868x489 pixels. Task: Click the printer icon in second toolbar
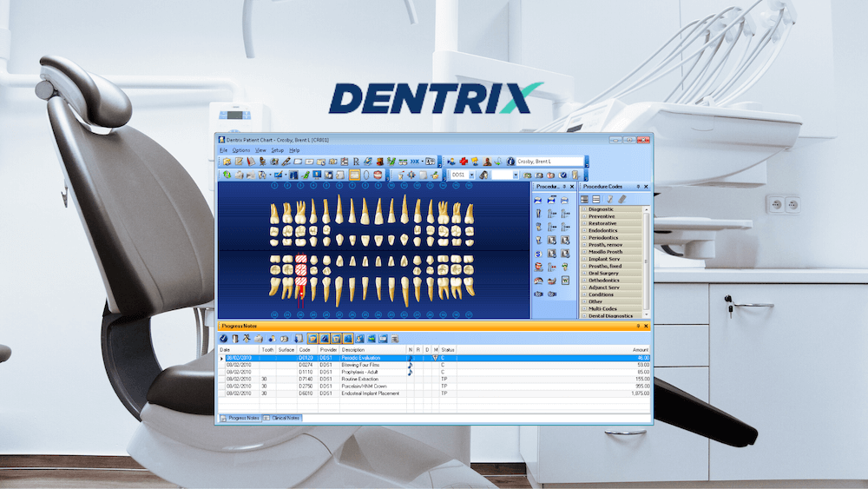[x=240, y=175]
